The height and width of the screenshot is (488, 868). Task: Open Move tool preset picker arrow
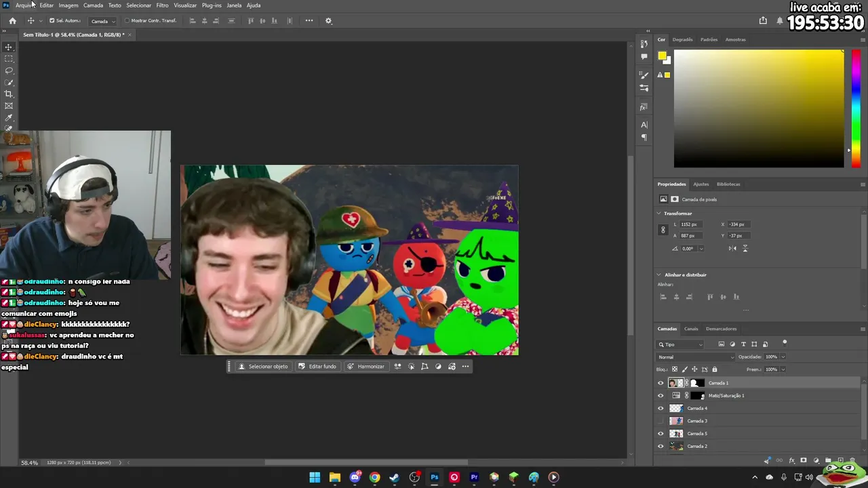(40, 21)
